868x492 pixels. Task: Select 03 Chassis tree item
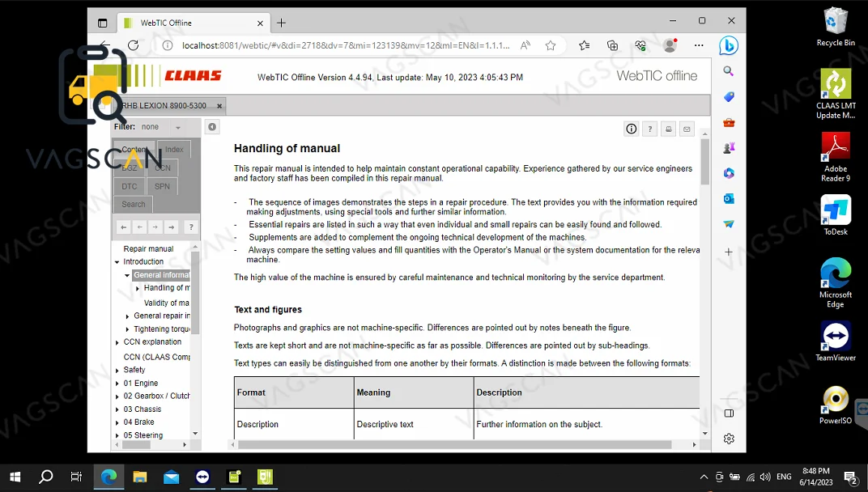click(x=143, y=409)
